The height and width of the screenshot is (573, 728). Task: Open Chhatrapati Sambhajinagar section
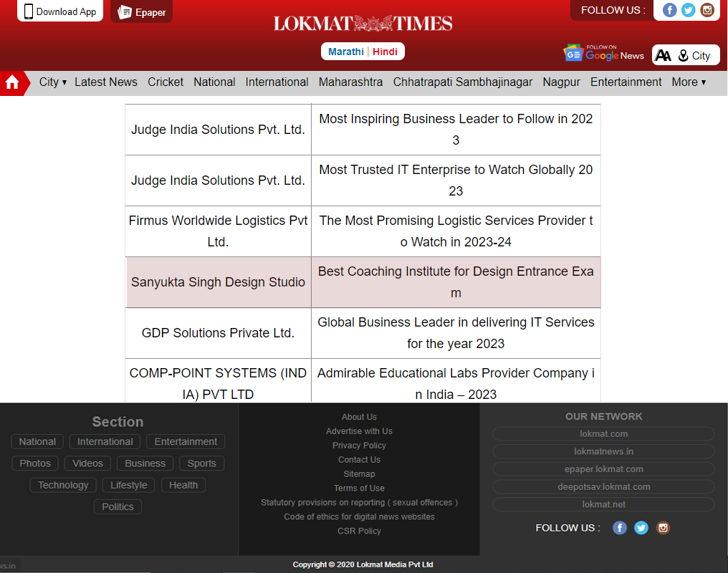click(x=463, y=82)
